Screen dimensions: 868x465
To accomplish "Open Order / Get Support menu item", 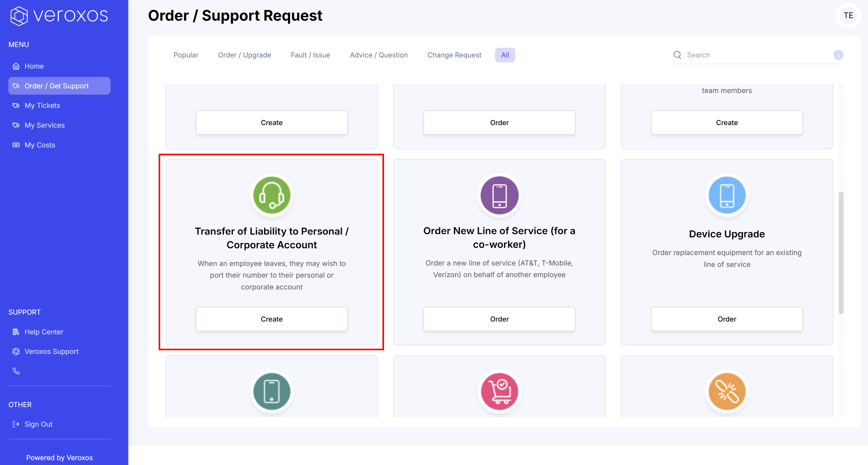I will (x=59, y=86).
